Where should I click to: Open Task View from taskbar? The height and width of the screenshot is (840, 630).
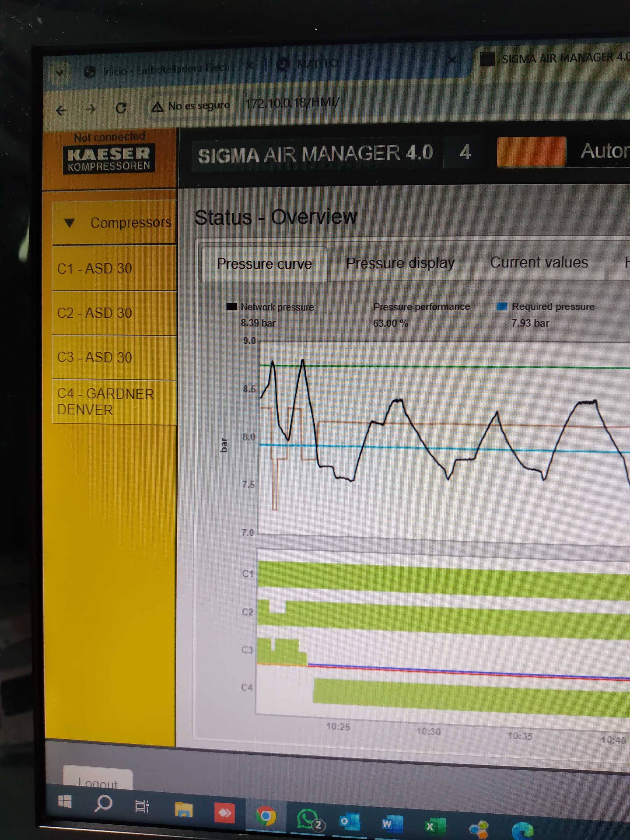tap(142, 806)
